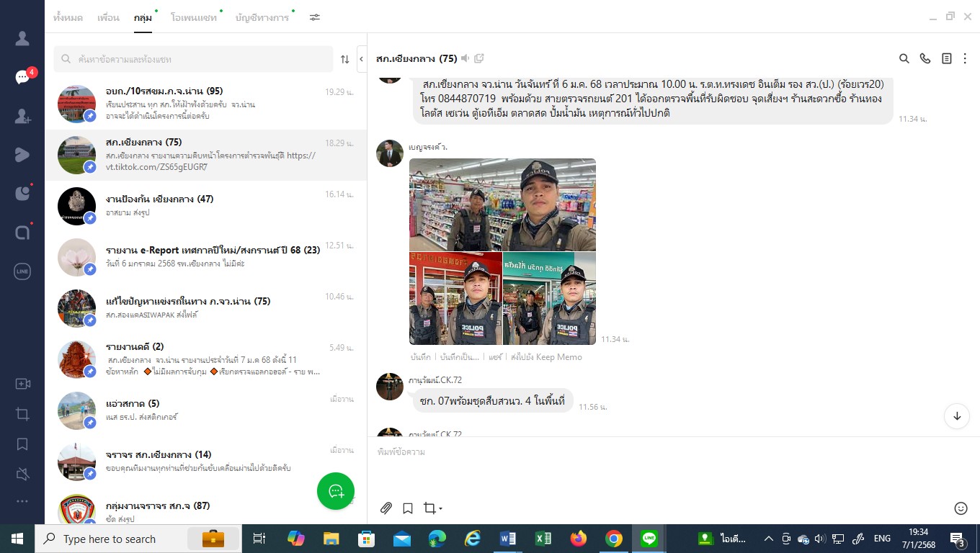Open the chat notes icon in header
The height and width of the screenshot is (553, 980).
[947, 59]
